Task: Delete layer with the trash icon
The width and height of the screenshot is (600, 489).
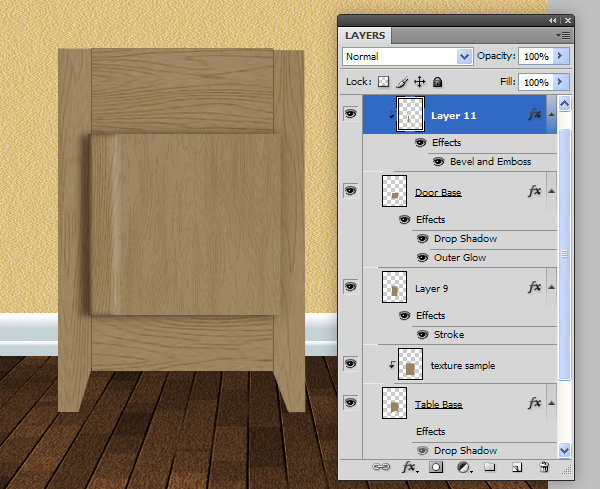Action: point(544,467)
